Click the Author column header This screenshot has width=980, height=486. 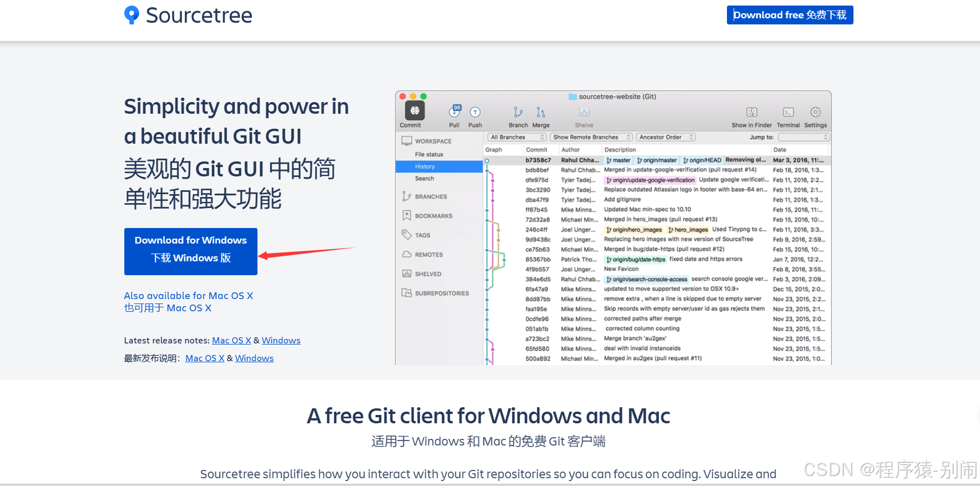point(570,150)
